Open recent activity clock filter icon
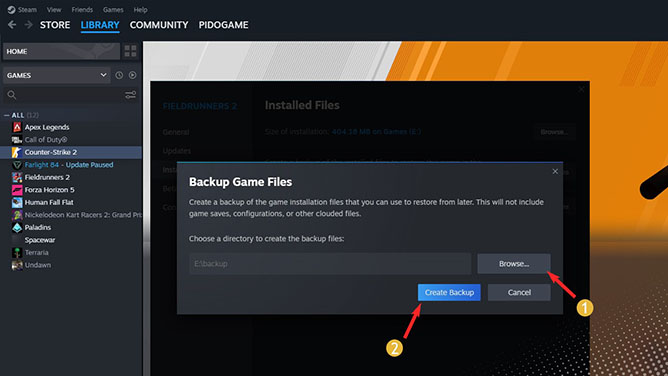This screenshot has height=376, width=668. coord(119,75)
